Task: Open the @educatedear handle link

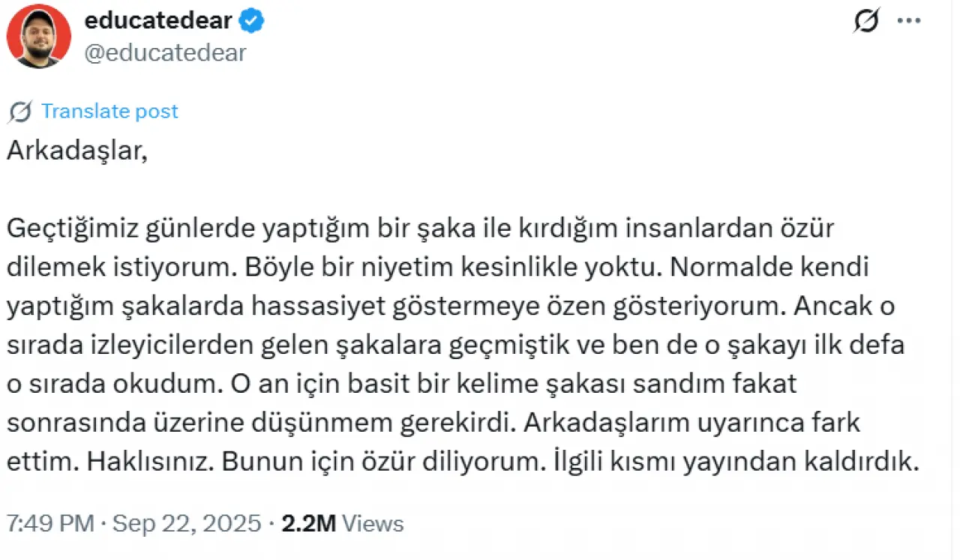Action: [165, 52]
